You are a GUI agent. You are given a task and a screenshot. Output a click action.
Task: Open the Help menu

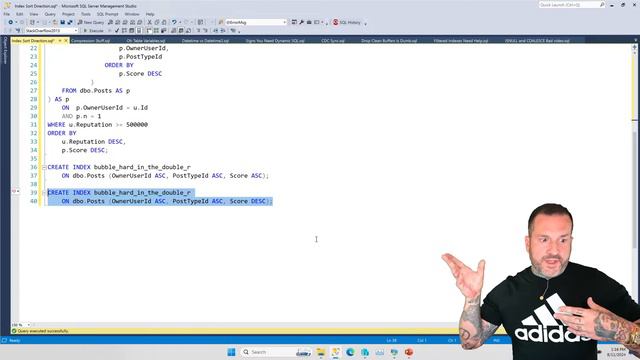click(150, 14)
